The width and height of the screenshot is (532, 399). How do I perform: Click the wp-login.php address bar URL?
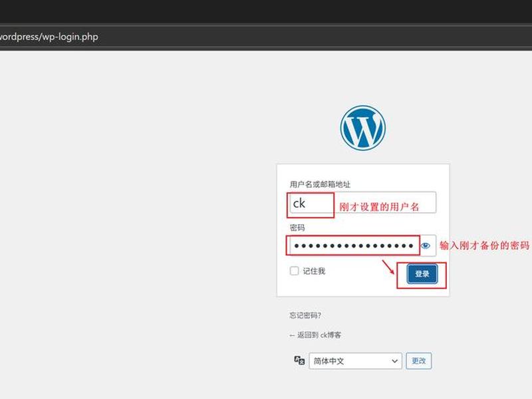[x=49, y=37]
